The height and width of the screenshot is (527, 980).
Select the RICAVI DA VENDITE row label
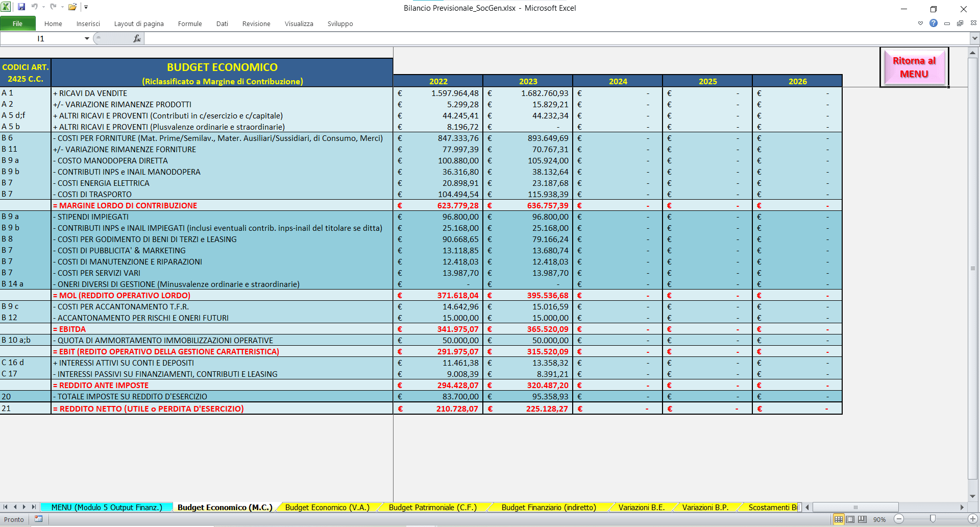point(222,93)
